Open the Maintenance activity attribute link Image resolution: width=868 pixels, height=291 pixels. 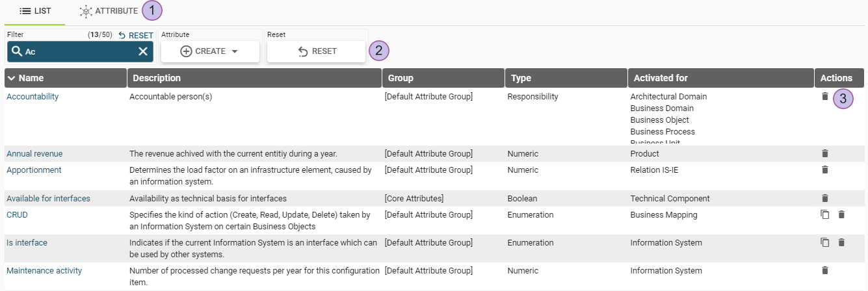pos(44,271)
